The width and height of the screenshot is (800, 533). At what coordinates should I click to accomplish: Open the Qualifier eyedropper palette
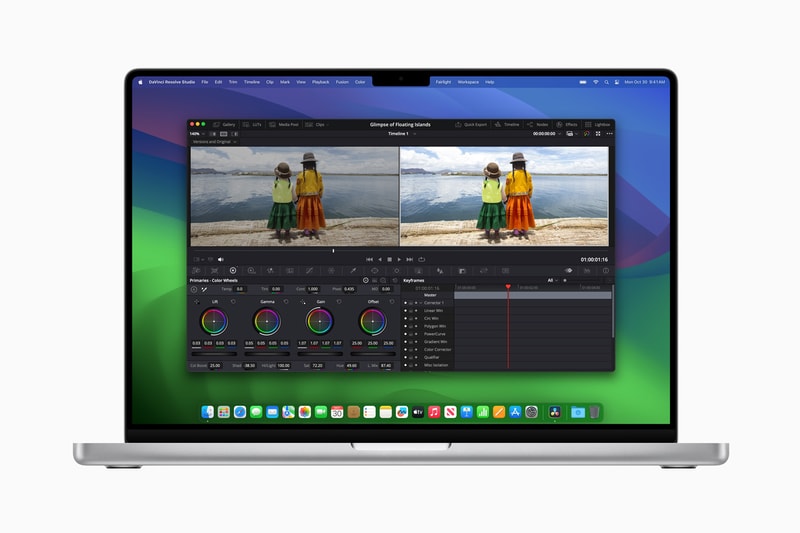tap(353, 271)
